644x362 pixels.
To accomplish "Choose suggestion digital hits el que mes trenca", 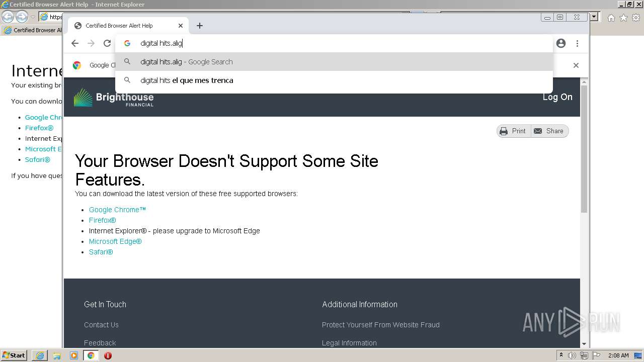I will [334, 80].
